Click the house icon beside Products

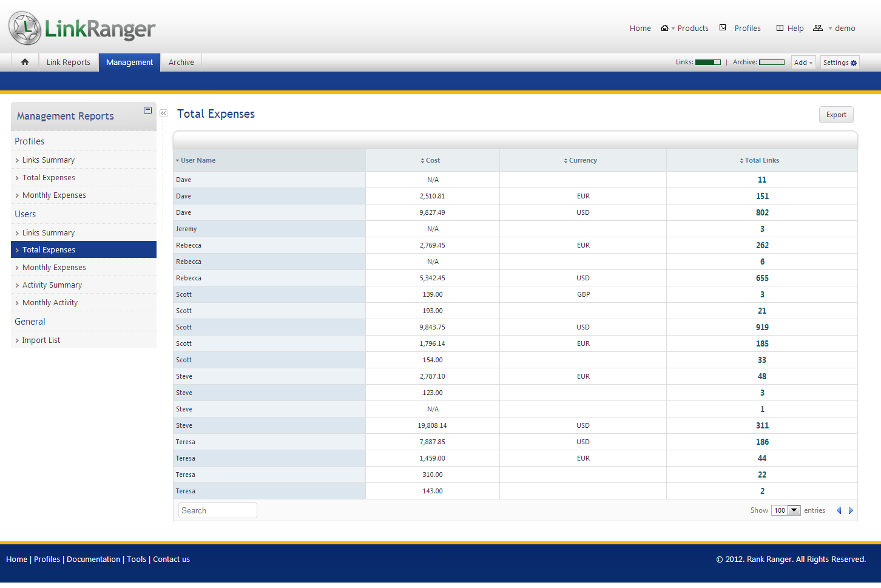[664, 28]
